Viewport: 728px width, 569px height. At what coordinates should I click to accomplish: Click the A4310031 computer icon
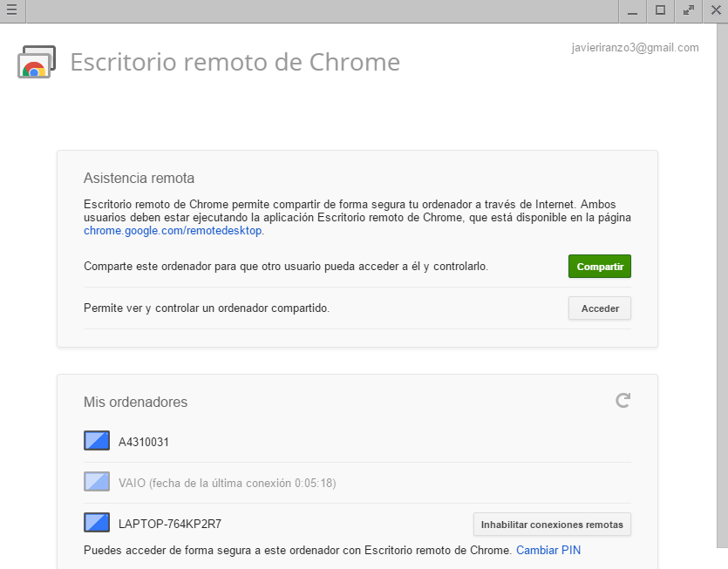point(97,441)
